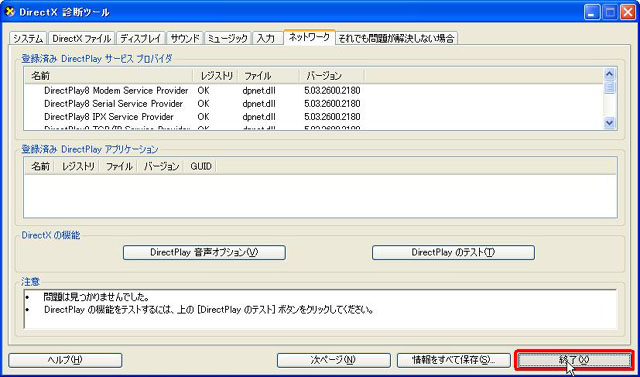The image size is (640, 377).
Task: Click service provider list scroll up arrow
Action: [x=610, y=74]
